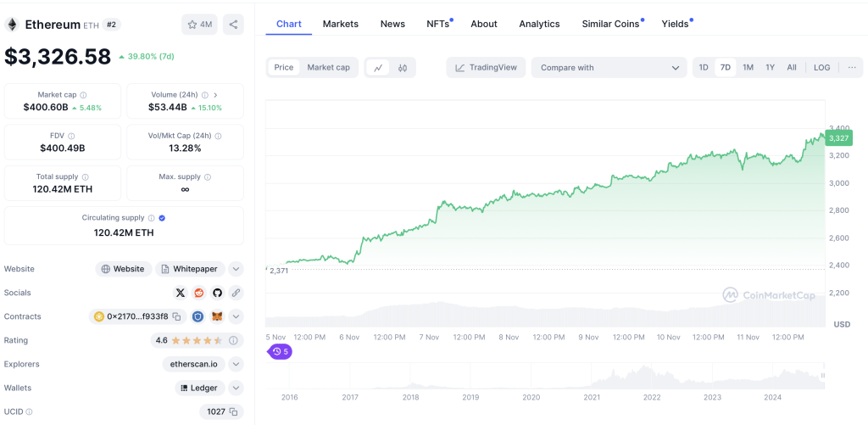This screenshot has height=425, width=868.
Task: Expand the Explorers row chevron
Action: pos(236,364)
